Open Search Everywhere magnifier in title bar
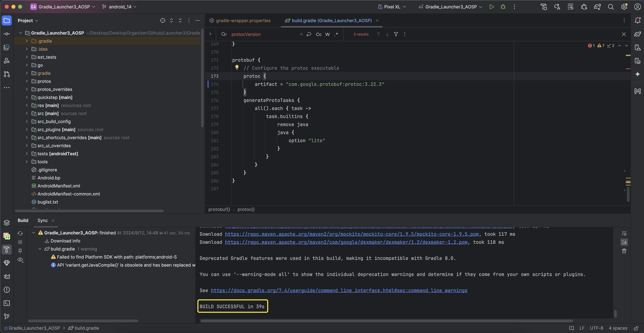Screen dimensions: 644x333 click(610, 7)
